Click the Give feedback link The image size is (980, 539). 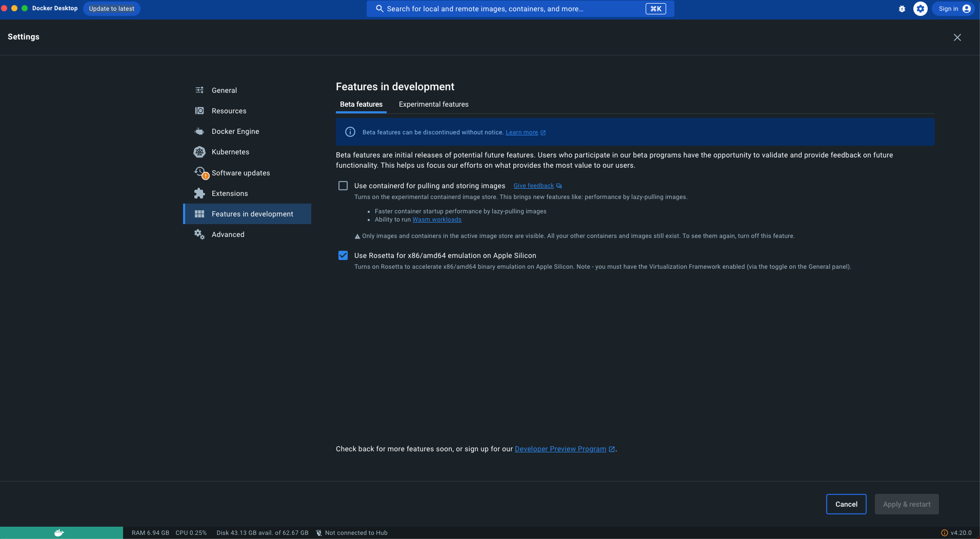pyautogui.click(x=534, y=186)
